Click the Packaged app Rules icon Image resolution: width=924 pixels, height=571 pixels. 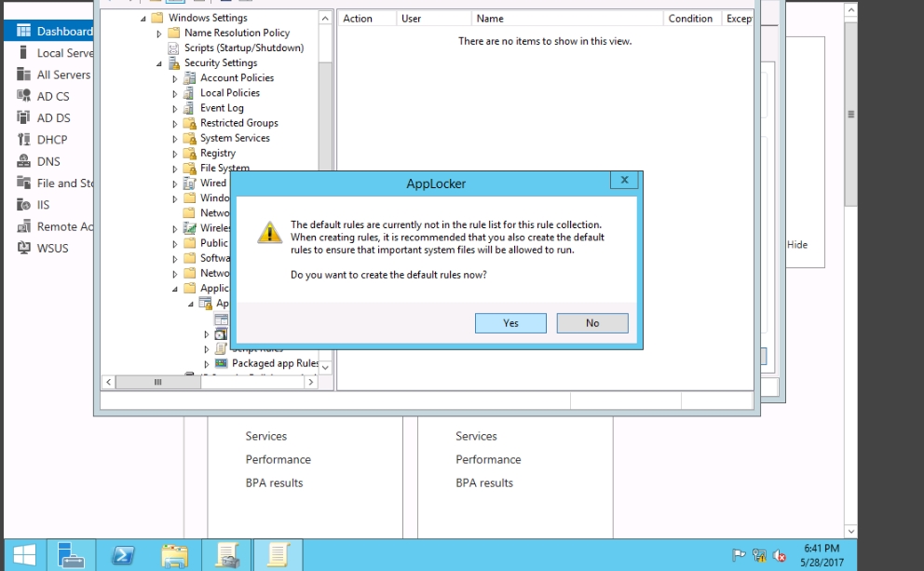[221, 363]
